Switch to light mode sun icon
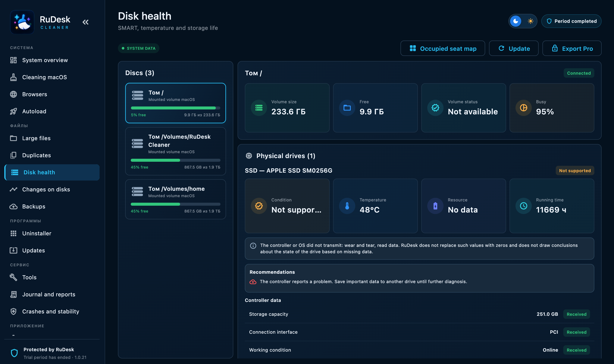Screen dimensions: 614x364 tap(530, 21)
